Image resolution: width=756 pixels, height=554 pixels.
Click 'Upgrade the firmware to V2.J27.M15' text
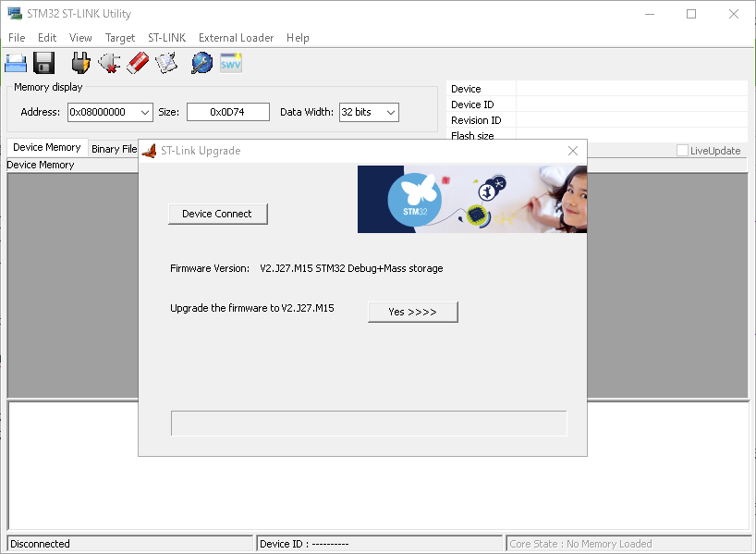tap(252, 308)
